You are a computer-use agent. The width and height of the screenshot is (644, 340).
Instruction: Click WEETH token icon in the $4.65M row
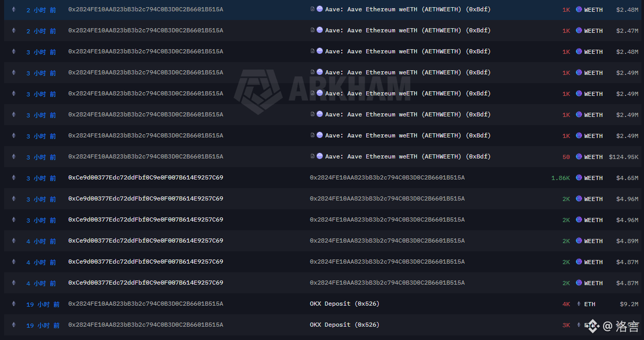pyautogui.click(x=579, y=178)
